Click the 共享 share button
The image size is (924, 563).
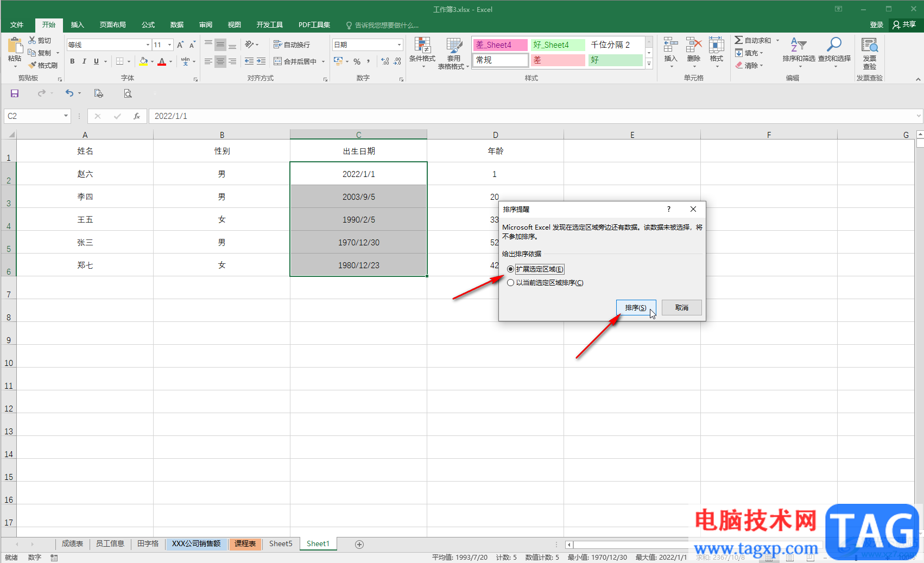pos(904,24)
